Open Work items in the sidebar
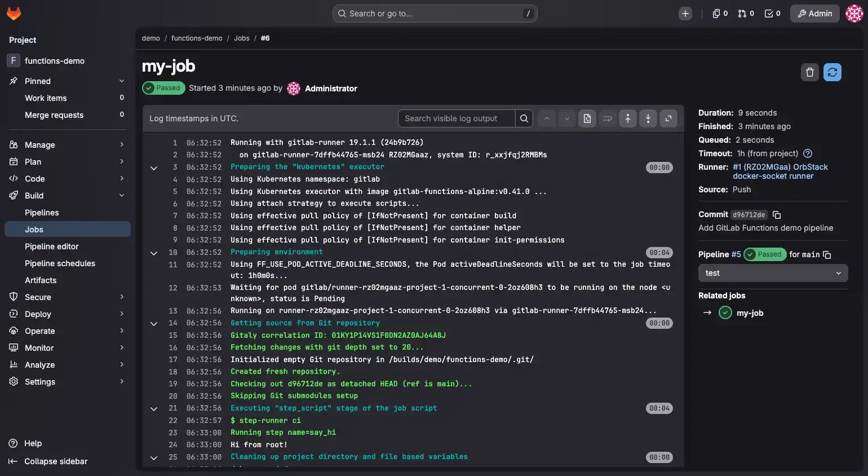868x476 pixels. tap(68, 98)
